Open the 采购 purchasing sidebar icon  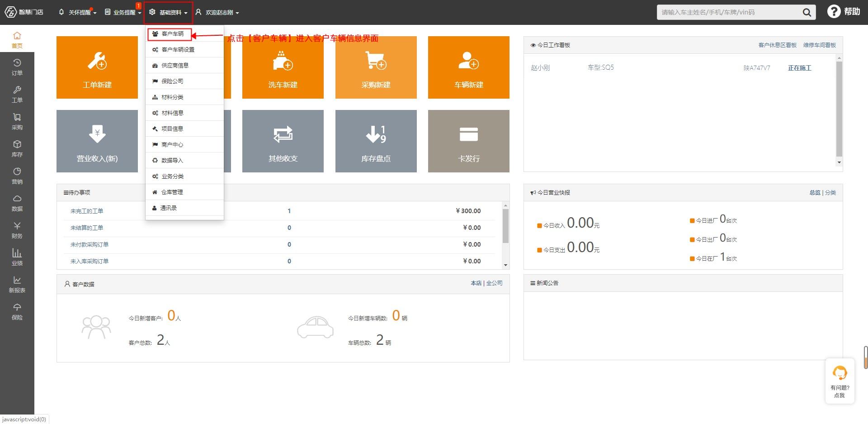tap(17, 121)
